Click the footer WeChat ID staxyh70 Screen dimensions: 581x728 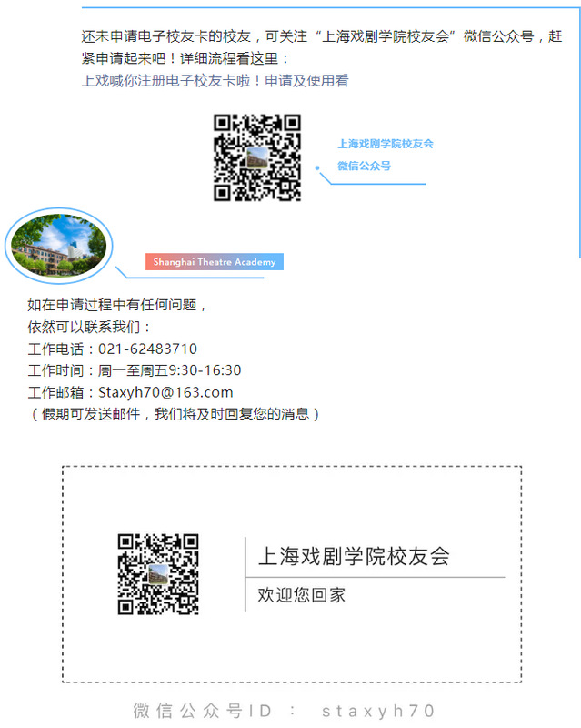point(379,711)
